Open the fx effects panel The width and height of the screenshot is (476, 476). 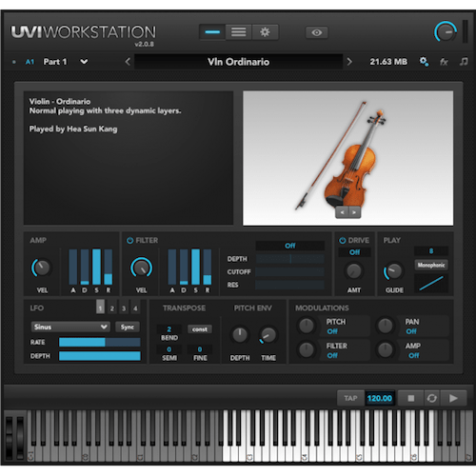[444, 62]
